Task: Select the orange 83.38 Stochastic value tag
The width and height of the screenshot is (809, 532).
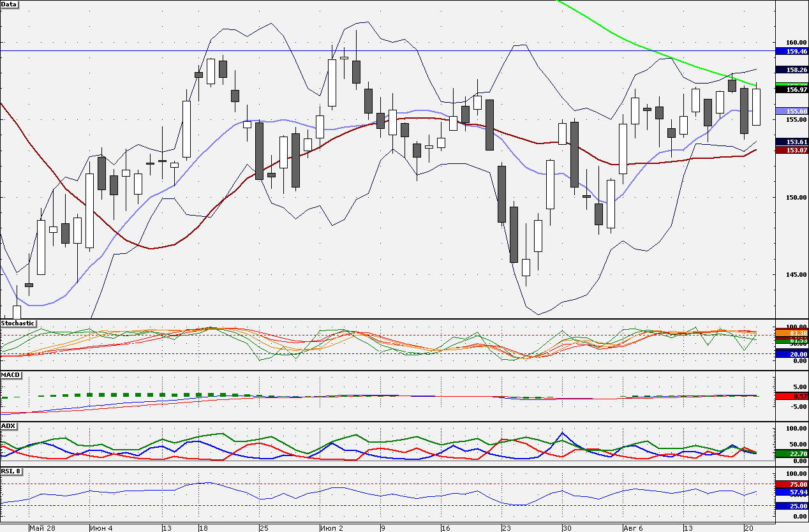Action: 790,333
